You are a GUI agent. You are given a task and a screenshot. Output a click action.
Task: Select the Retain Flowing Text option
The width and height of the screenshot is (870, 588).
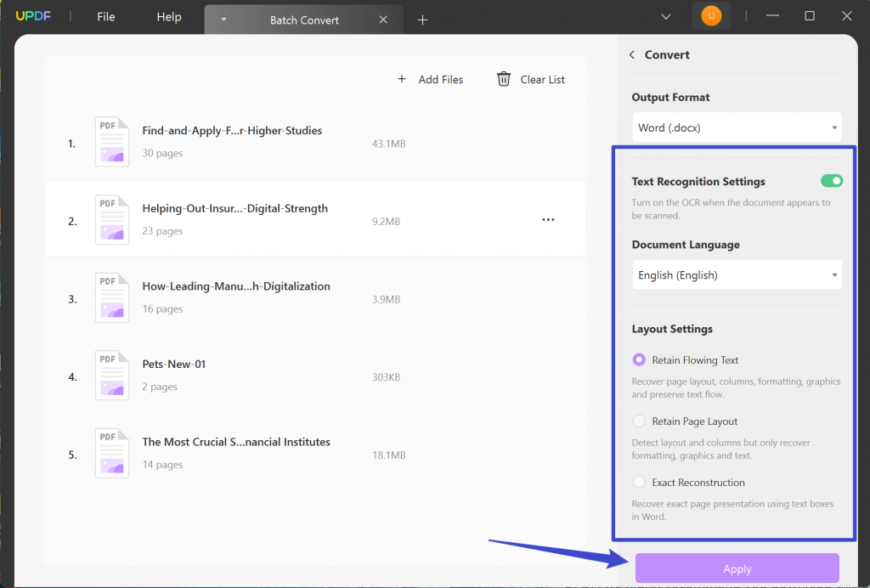(x=639, y=359)
